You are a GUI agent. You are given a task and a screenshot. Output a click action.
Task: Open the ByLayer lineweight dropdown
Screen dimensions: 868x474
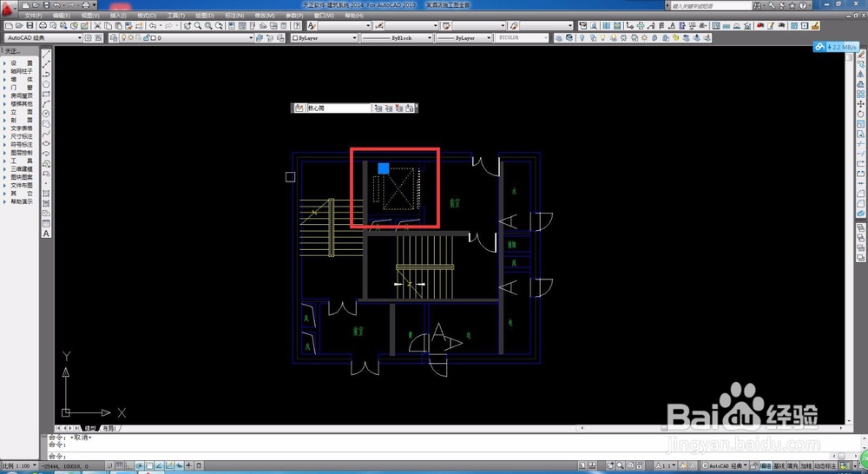(464, 38)
